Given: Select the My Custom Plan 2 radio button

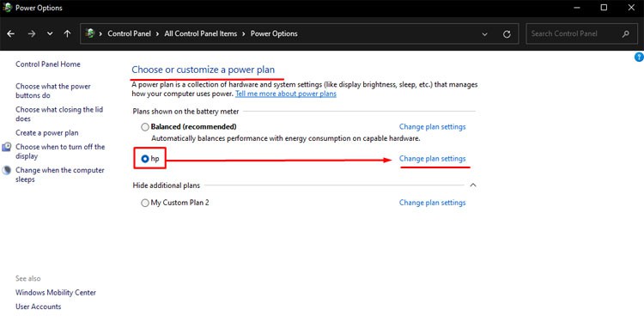Looking at the screenshot, I should pos(144,203).
